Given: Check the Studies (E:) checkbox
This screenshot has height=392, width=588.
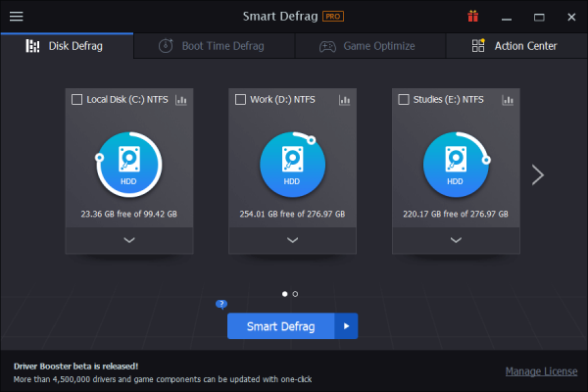Looking at the screenshot, I should pos(404,100).
